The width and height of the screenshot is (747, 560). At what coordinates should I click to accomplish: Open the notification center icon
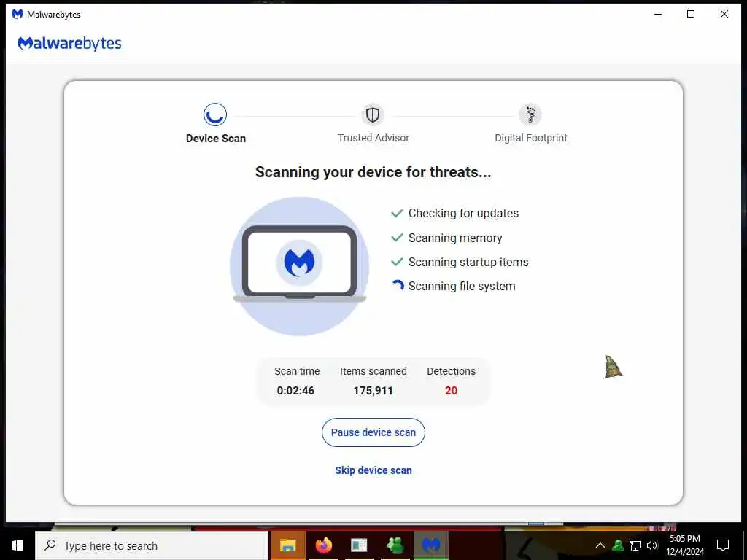723,545
